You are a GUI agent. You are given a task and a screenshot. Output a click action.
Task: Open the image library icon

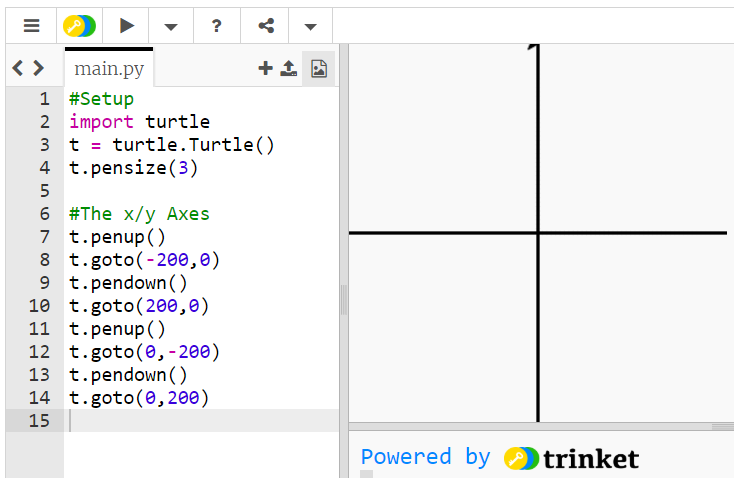point(319,68)
